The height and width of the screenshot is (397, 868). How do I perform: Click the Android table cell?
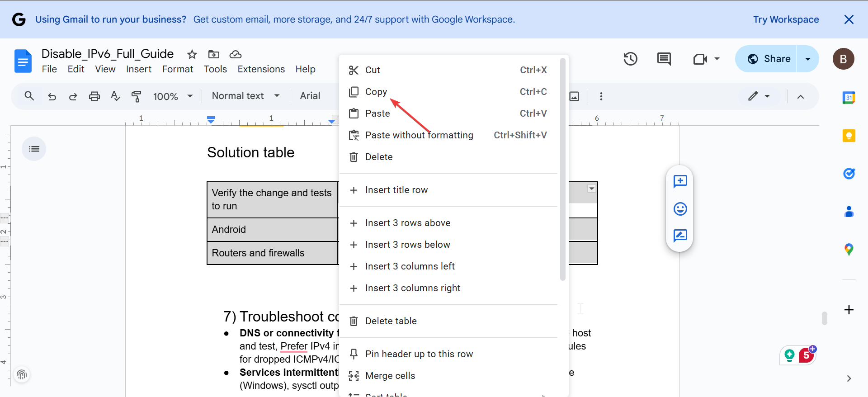[x=273, y=230]
